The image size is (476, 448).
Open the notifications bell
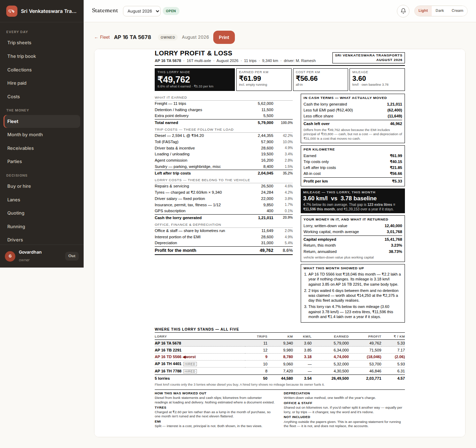[x=403, y=11]
